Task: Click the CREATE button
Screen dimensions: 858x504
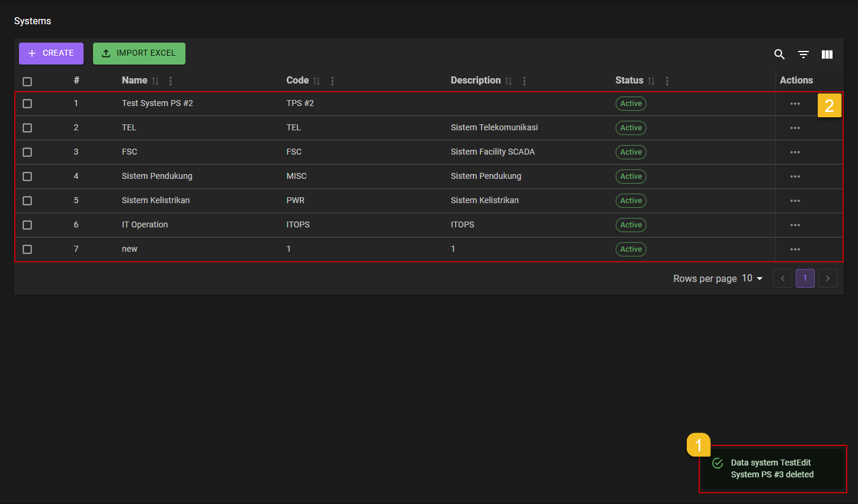Action: [51, 53]
